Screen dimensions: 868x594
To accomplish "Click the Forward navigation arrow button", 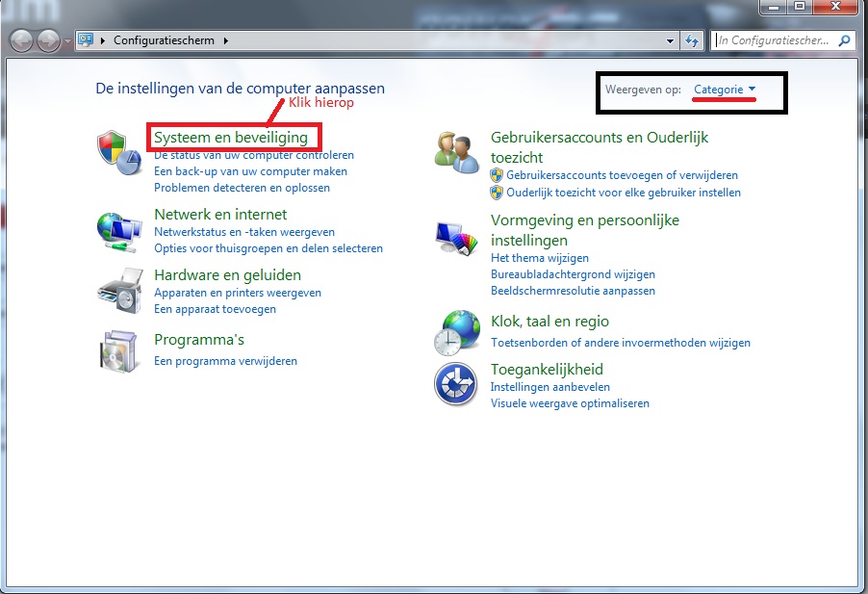I will click(49, 41).
